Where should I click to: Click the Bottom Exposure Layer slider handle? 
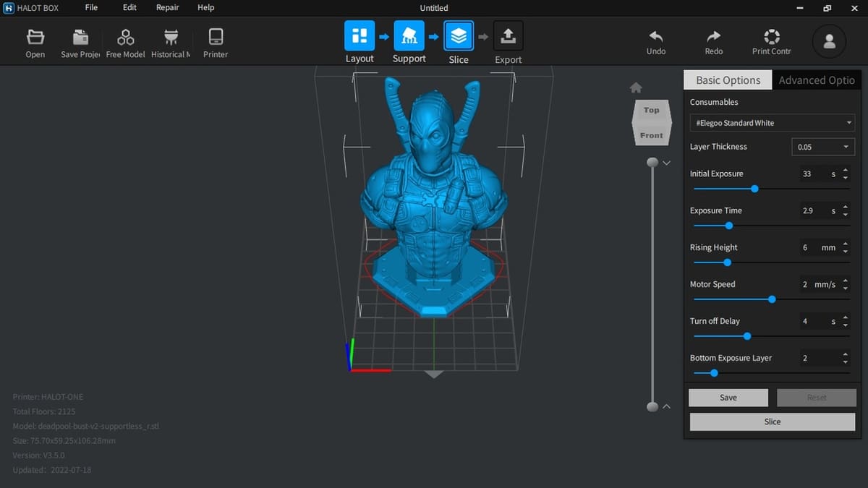click(714, 373)
